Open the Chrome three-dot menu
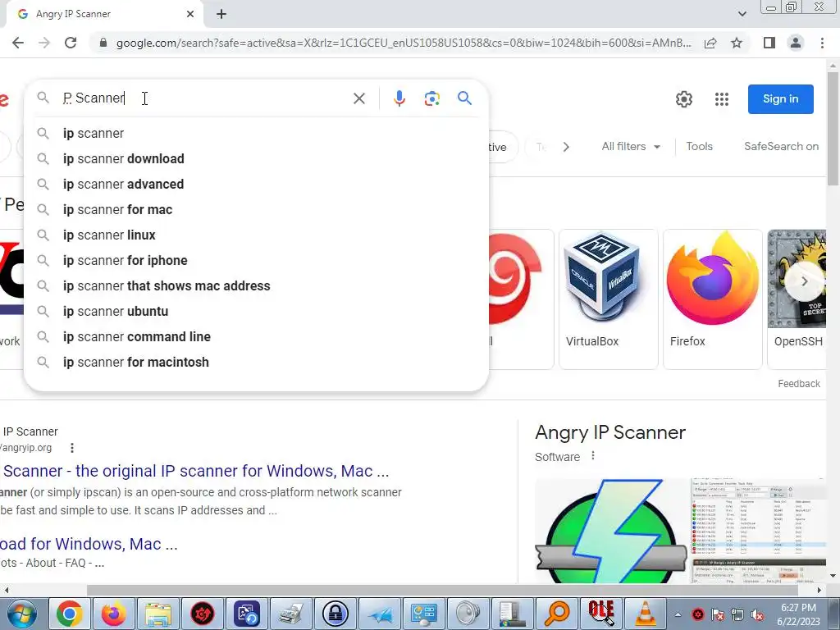 point(822,43)
